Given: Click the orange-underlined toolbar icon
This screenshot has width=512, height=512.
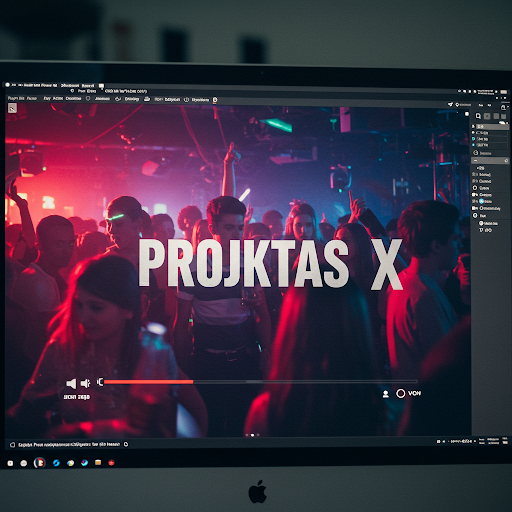Looking at the screenshot, I should pyautogui.click(x=215, y=100).
